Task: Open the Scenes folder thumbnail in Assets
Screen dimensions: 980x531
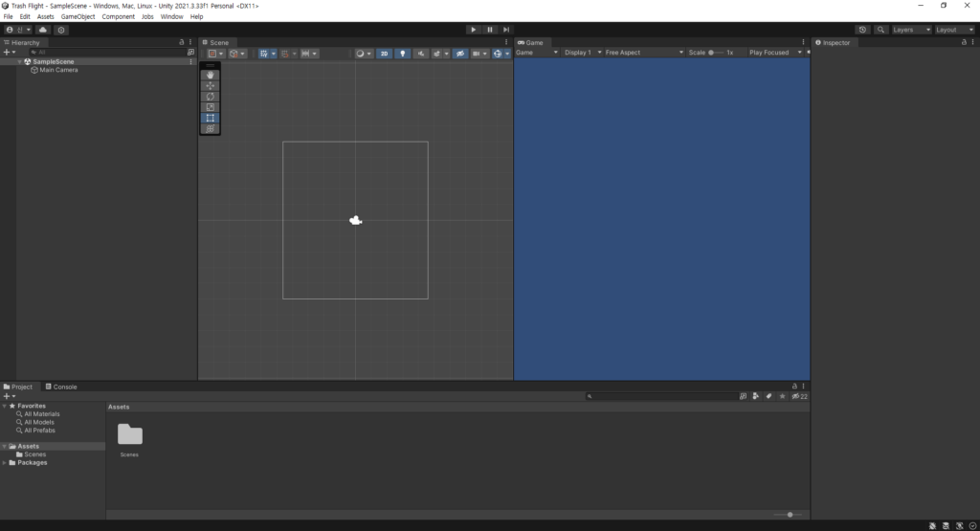Action: [x=130, y=435]
